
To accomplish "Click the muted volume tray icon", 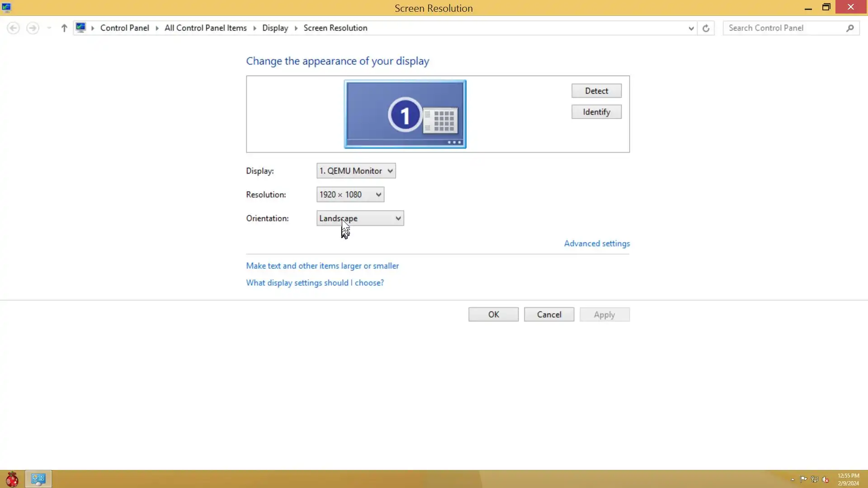I will 826,479.
